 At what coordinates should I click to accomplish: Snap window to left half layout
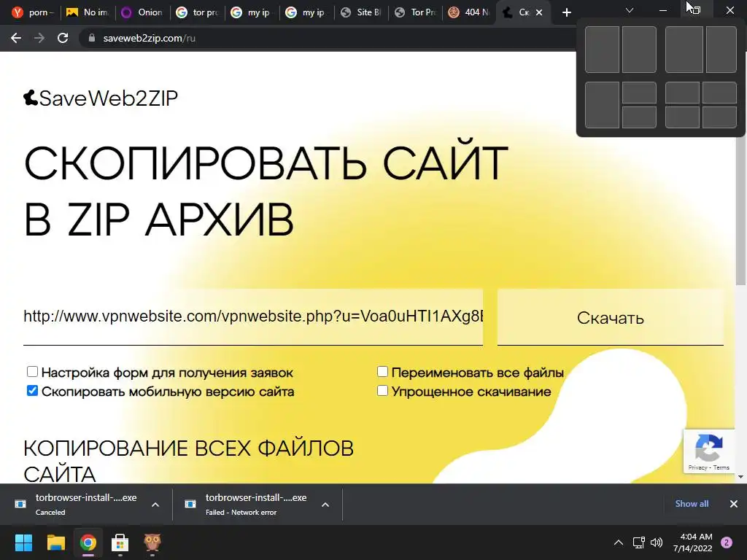pos(602,50)
